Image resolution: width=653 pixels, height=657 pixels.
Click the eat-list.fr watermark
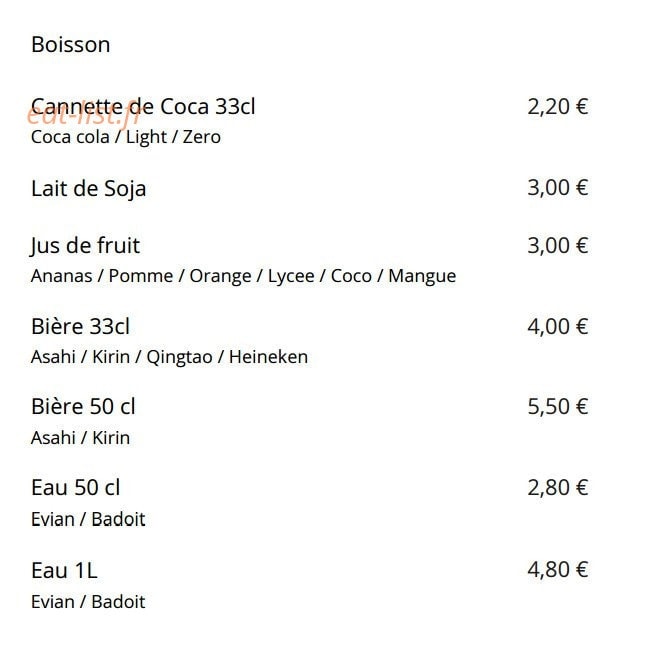click(x=83, y=114)
